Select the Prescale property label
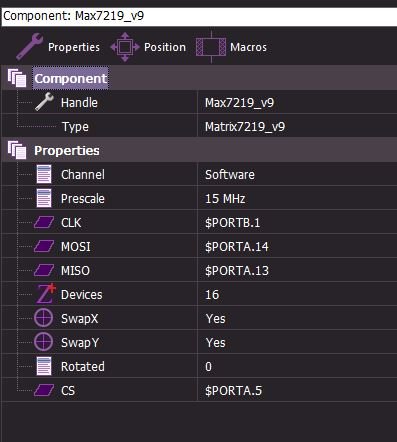Screen dimensions: 397x442 (x=83, y=198)
